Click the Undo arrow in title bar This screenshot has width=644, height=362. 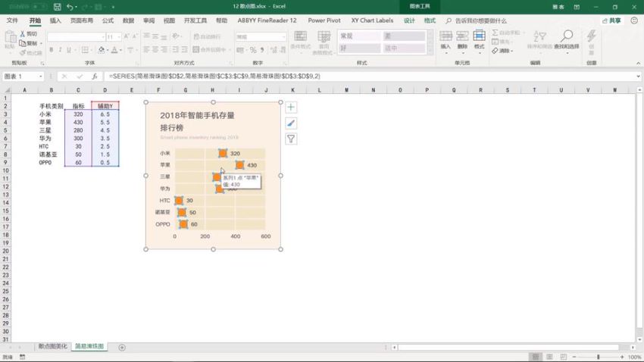[x=70, y=7]
